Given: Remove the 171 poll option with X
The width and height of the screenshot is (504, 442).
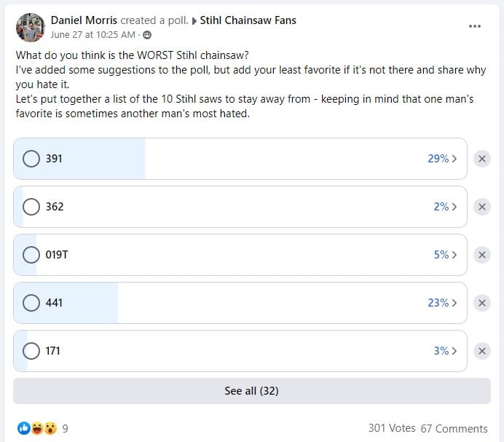Looking at the screenshot, I should coord(482,351).
